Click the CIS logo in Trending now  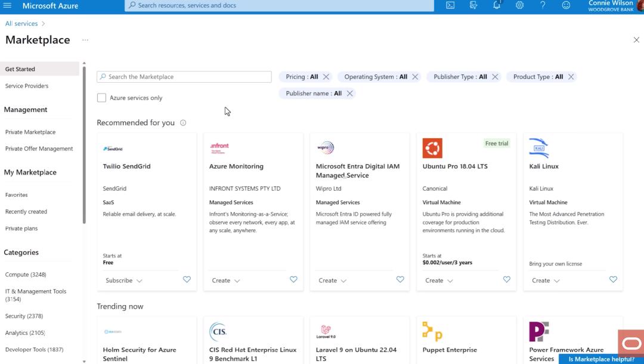click(x=218, y=332)
